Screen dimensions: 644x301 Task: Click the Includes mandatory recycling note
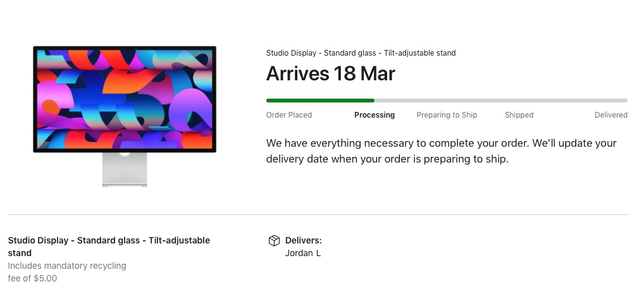point(67,266)
